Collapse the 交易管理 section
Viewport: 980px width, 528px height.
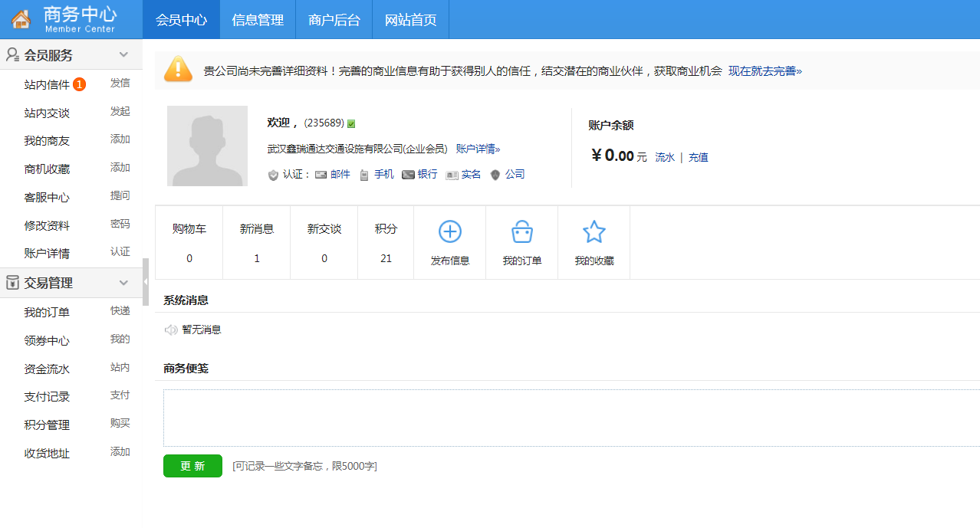(x=123, y=282)
